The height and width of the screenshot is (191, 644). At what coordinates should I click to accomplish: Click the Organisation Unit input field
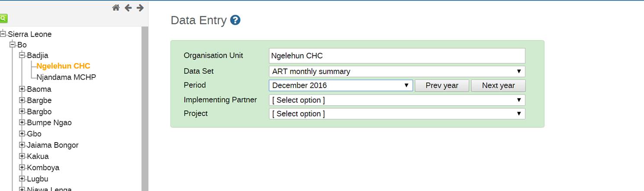(396, 56)
